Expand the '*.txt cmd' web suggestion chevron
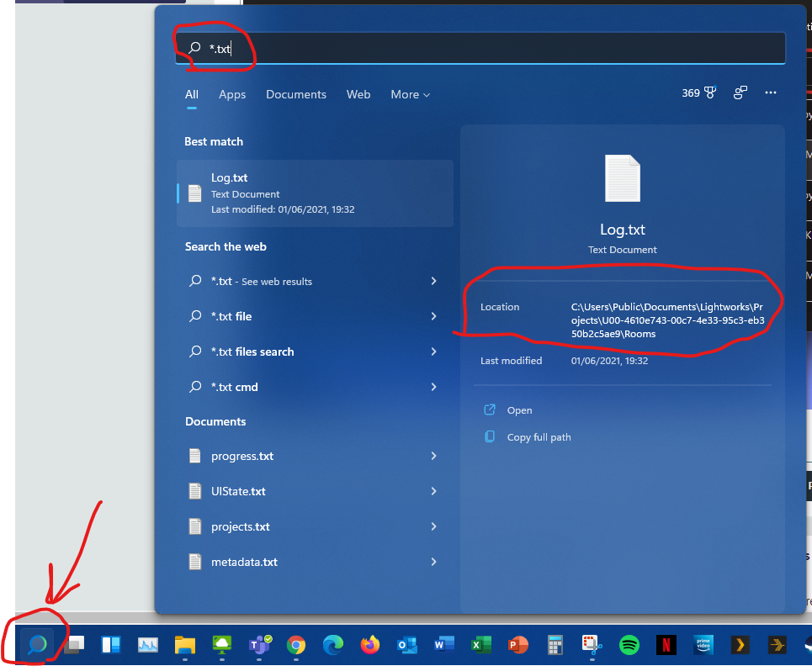The image size is (812, 666). tap(434, 387)
